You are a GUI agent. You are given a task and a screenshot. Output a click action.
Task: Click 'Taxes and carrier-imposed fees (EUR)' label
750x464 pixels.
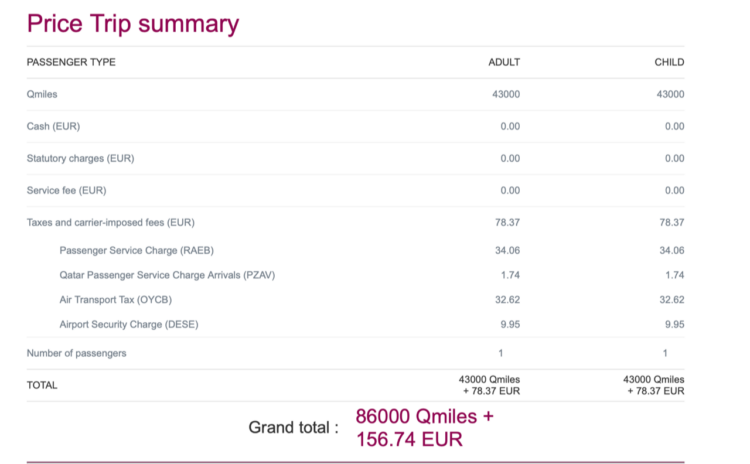click(110, 222)
